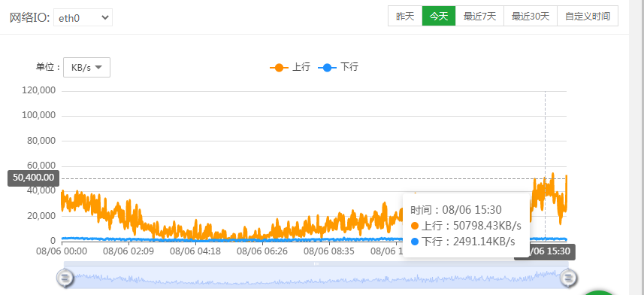Click the 120,000 y-axis label
The image size is (644, 295).
38,91
